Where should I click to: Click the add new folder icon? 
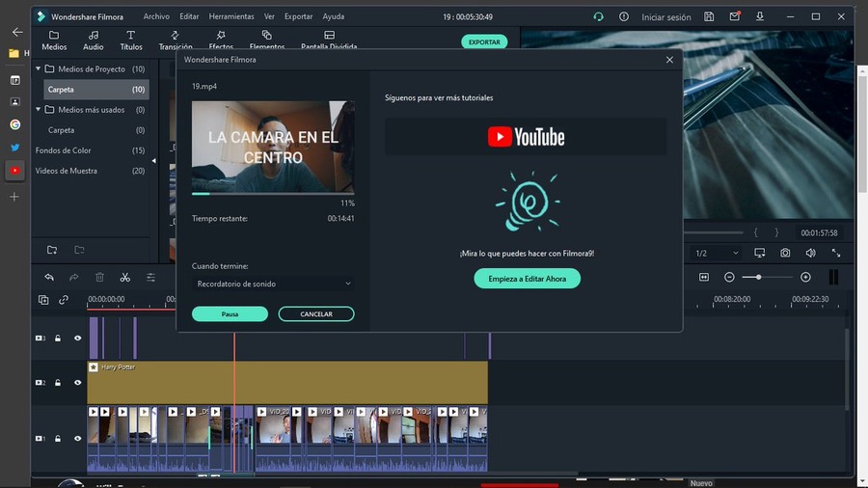tap(52, 250)
